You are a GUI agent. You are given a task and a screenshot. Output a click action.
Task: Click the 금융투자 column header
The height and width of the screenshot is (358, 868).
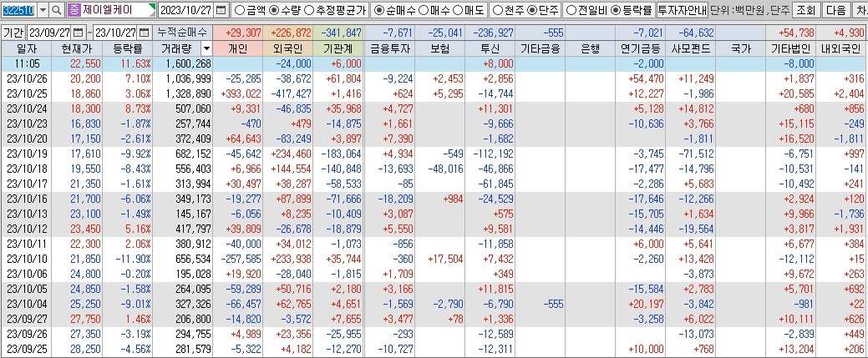point(389,48)
